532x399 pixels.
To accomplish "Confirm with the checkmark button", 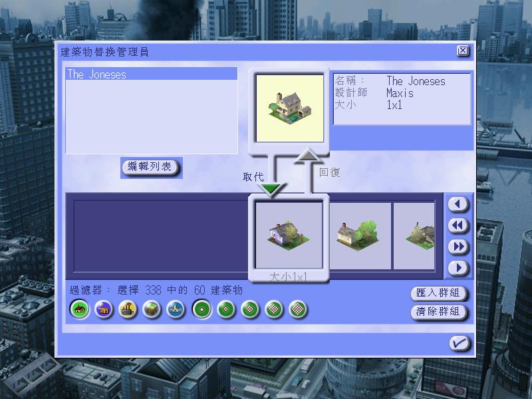I will click(x=460, y=343).
